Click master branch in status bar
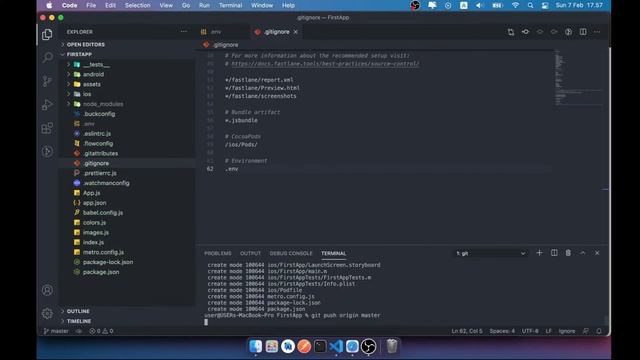Screen dimensions: 640x360 (x=56, y=331)
